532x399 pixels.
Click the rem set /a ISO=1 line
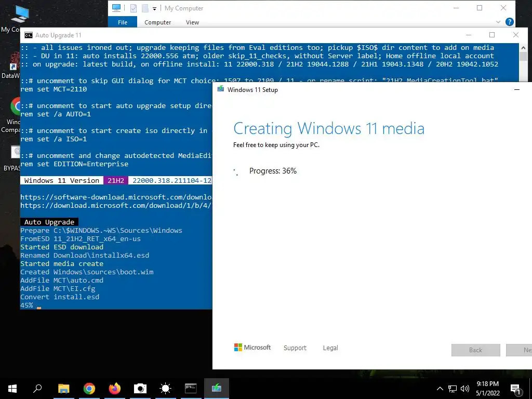pyautogui.click(x=54, y=139)
